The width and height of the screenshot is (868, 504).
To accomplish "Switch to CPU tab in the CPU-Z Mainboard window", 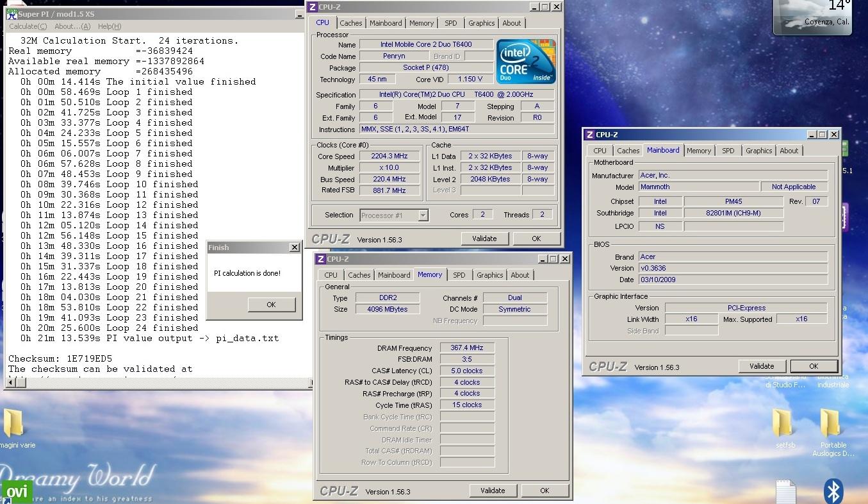I will click(600, 151).
